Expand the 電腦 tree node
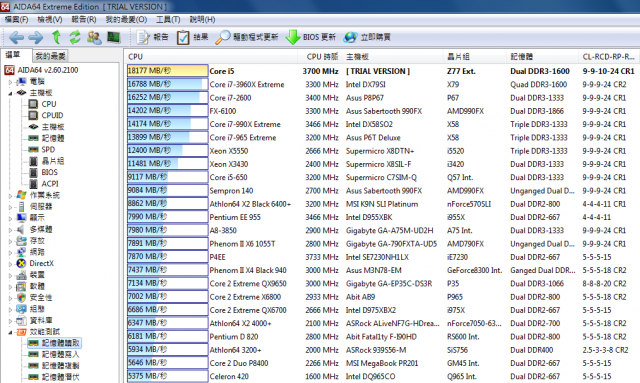The height and width of the screenshot is (383, 640). [10, 82]
